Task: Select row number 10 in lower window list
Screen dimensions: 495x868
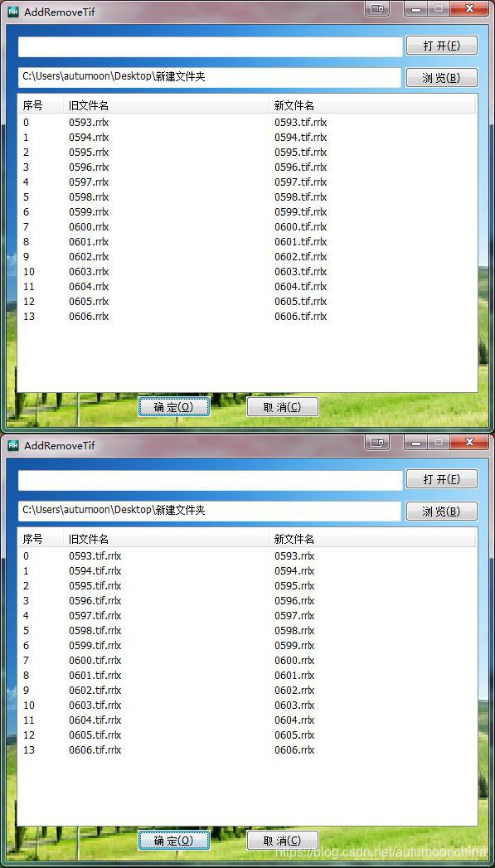Action: point(29,706)
